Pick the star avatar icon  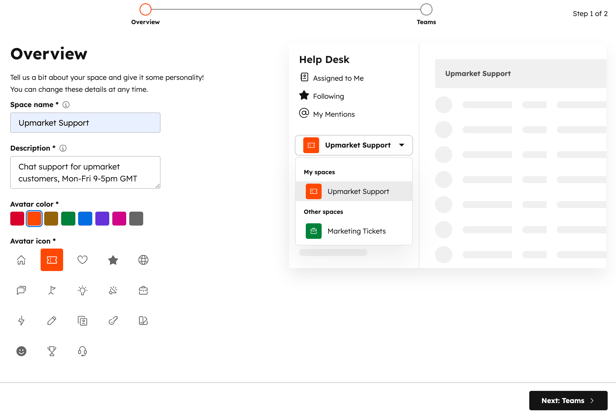pyautogui.click(x=113, y=260)
